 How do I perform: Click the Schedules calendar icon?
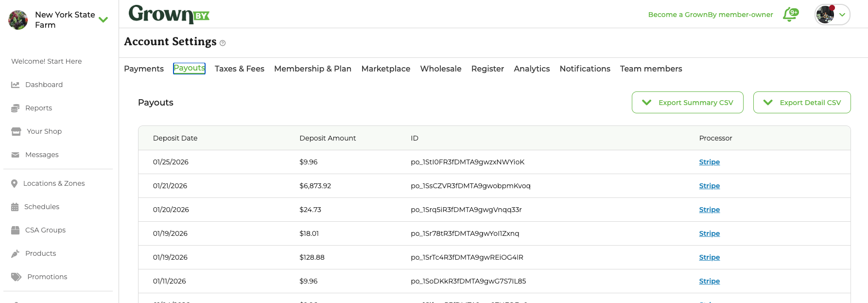click(15, 207)
